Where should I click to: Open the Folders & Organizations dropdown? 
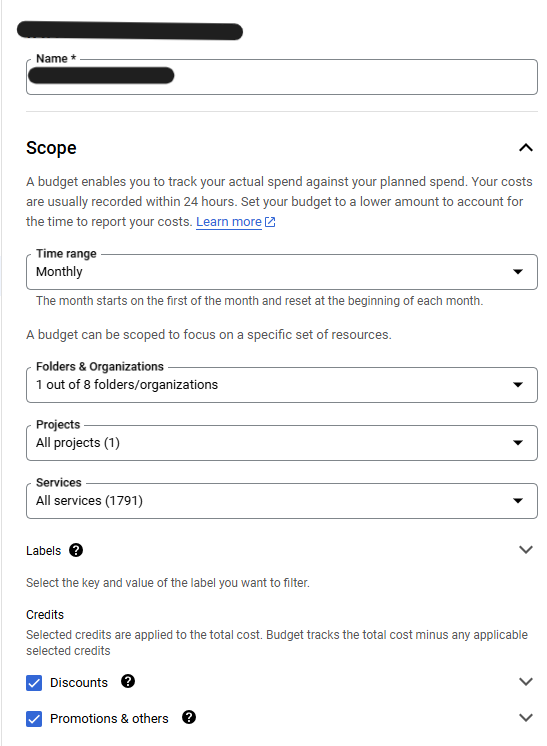(282, 385)
